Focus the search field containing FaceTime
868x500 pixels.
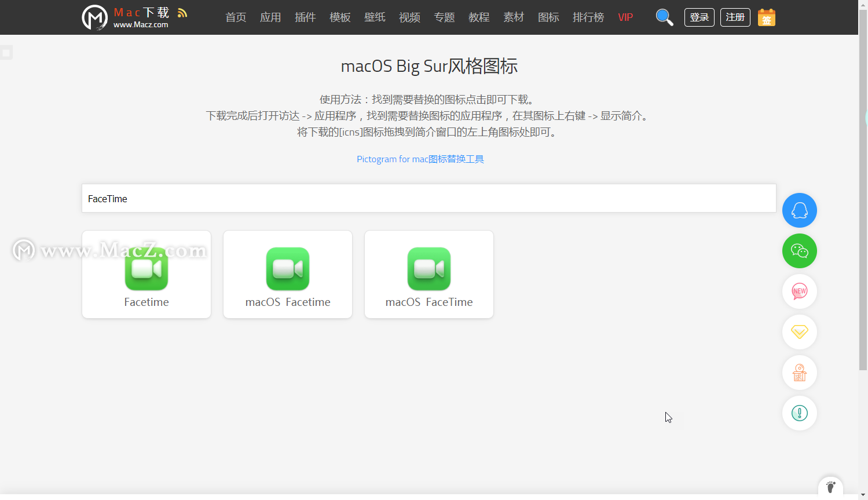pyautogui.click(x=428, y=198)
